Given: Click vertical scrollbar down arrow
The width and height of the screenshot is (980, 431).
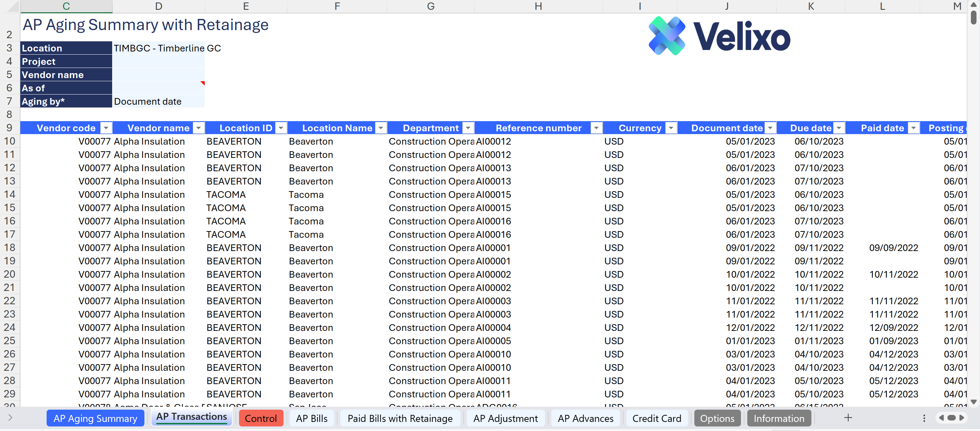Looking at the screenshot, I should (974, 402).
